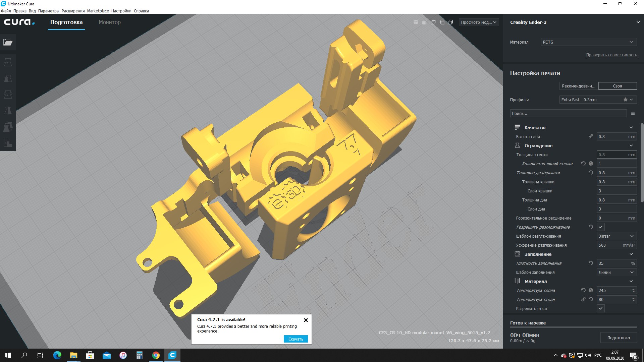Switch to Своя custom print setup mode
This screenshot has width=644, height=362.
(x=618, y=86)
